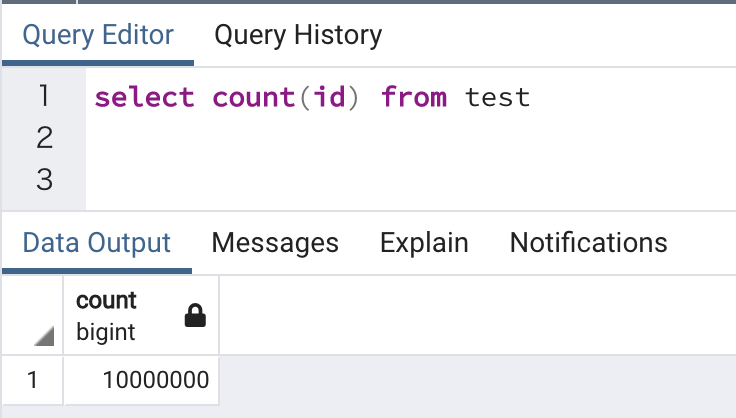Click line number 2 in editor gutter

tap(44, 138)
